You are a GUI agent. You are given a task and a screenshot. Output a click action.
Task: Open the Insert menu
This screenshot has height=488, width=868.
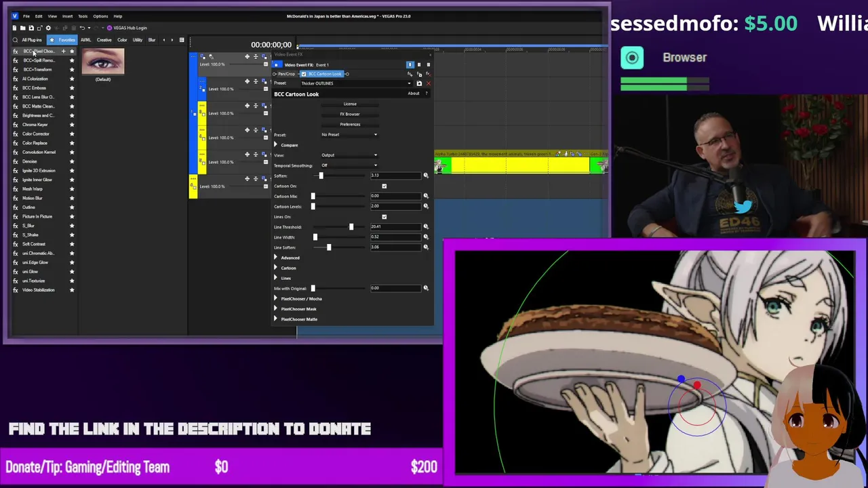pyautogui.click(x=67, y=16)
